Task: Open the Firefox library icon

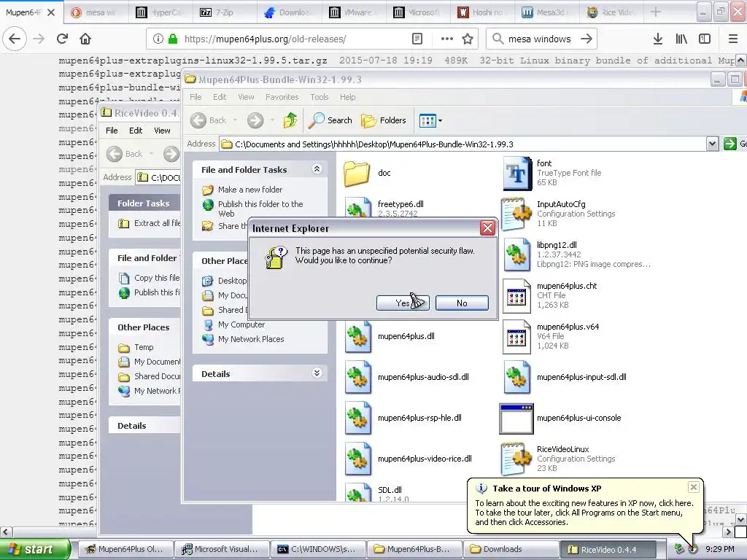Action: pos(681,39)
